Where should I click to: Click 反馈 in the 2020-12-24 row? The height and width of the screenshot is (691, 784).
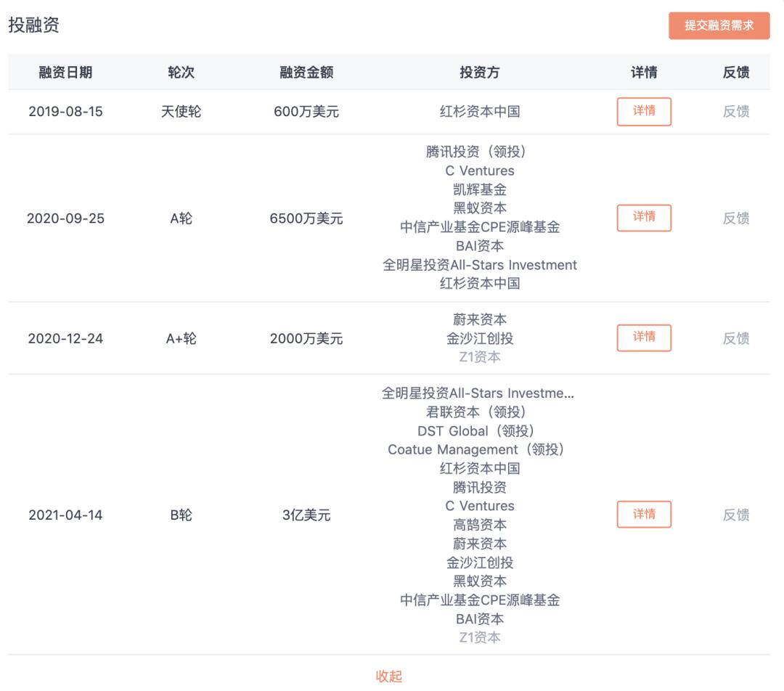[735, 338]
